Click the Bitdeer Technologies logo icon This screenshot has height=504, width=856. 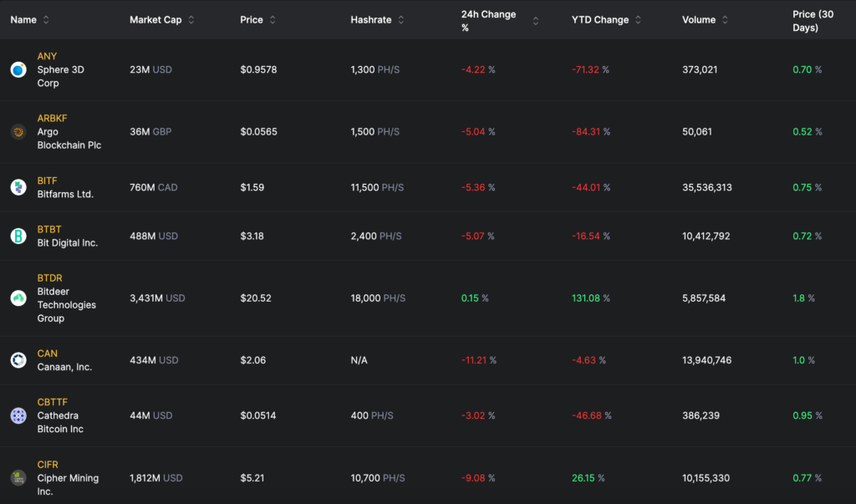coord(18,298)
